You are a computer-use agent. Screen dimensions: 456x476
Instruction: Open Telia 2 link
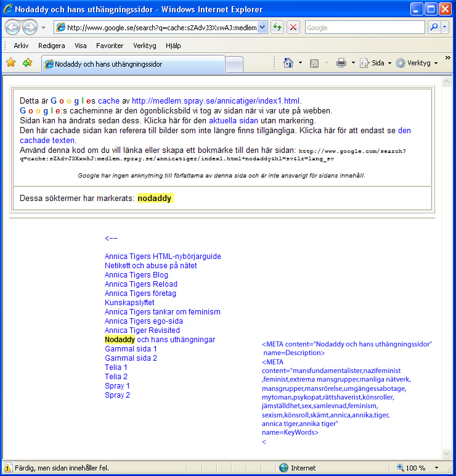[x=116, y=377]
